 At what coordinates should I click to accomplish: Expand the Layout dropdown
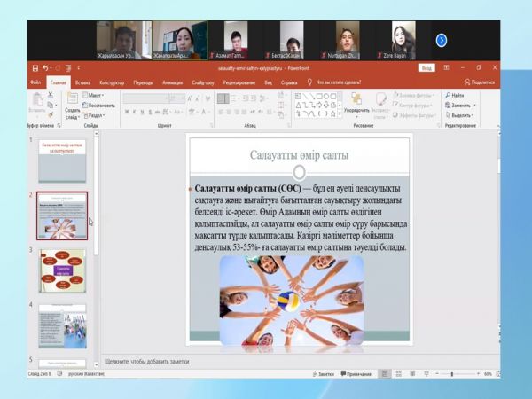(x=95, y=95)
